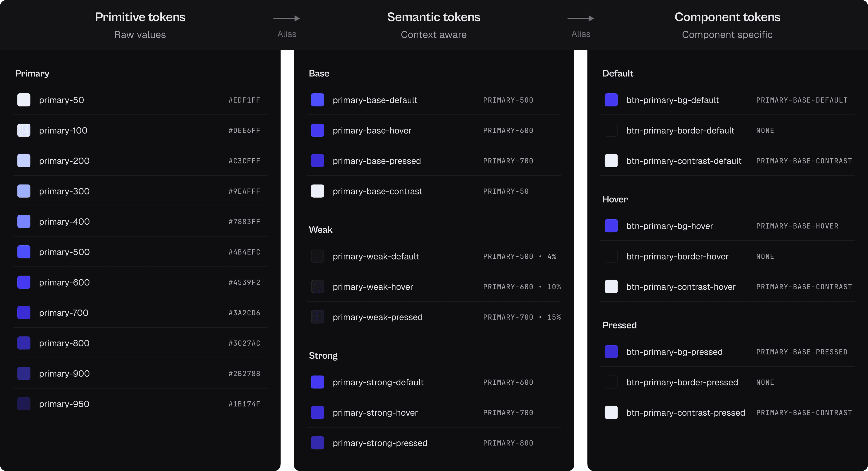Image resolution: width=868 pixels, height=471 pixels.
Task: Click the primary-weak-default swatch
Action: [x=317, y=256]
